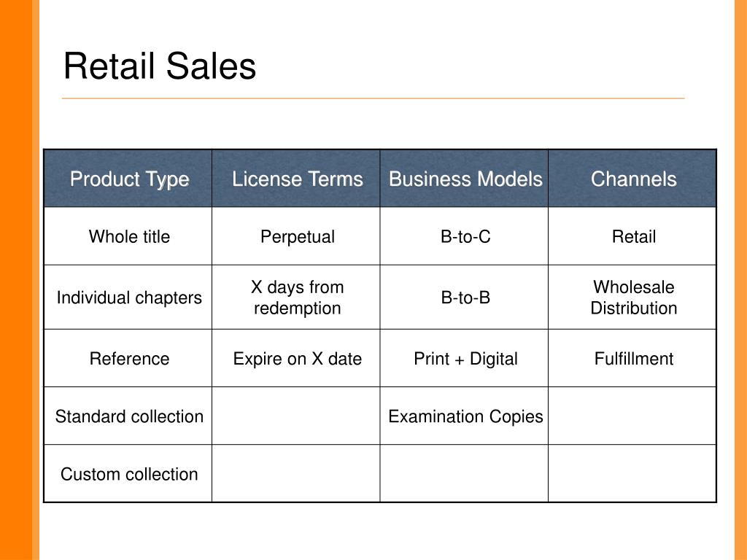The image size is (747, 560).
Task: Click the Expire on X date cell
Action: coord(296,358)
